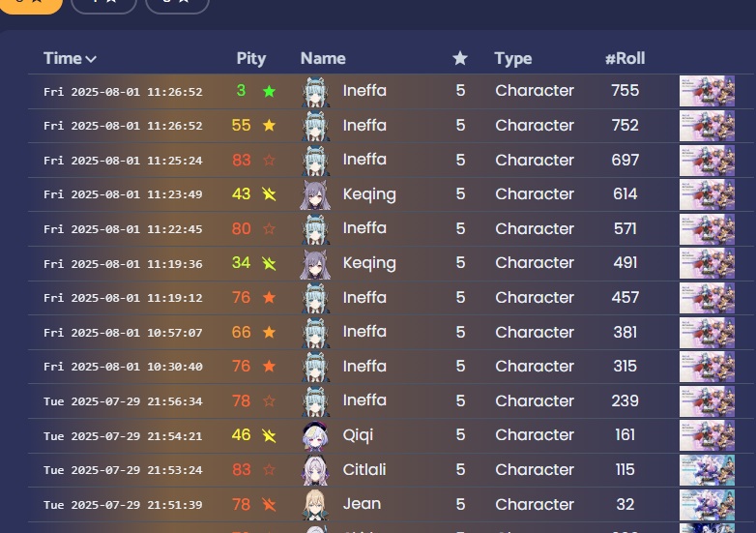
Task: Click Keqing name in roll 491 row
Action: tap(369, 263)
